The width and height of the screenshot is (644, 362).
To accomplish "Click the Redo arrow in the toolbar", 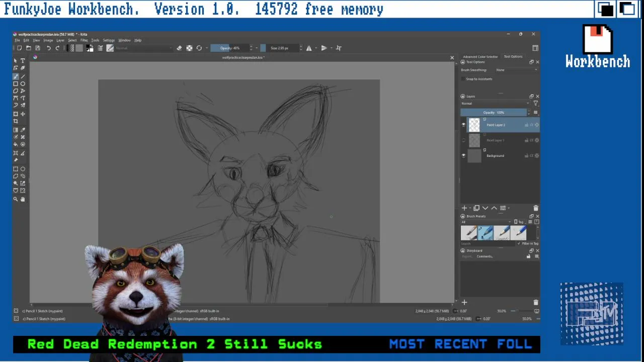I will 57,48.
